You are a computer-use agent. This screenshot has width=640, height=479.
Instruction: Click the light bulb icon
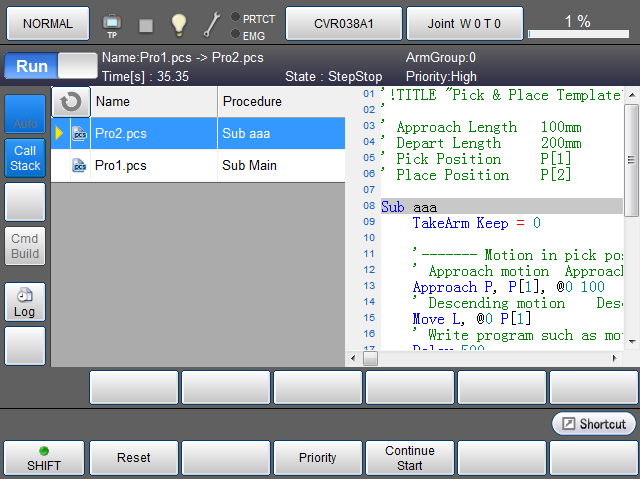(178, 24)
